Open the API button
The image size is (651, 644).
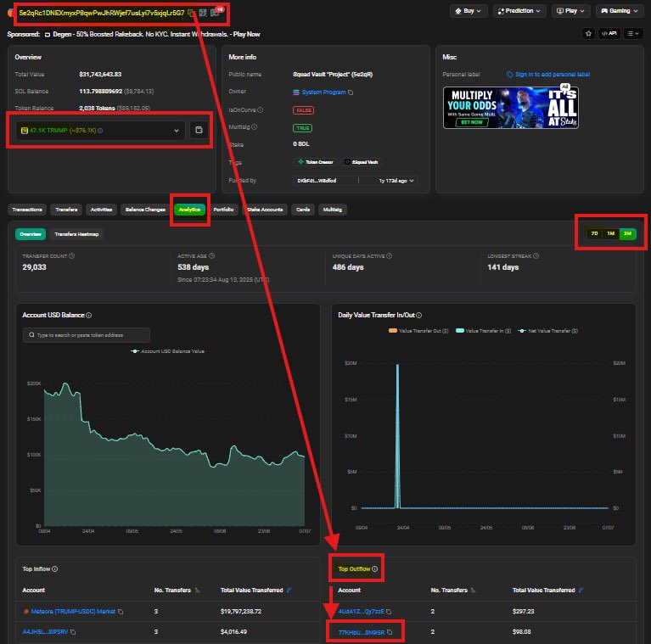[x=609, y=34]
